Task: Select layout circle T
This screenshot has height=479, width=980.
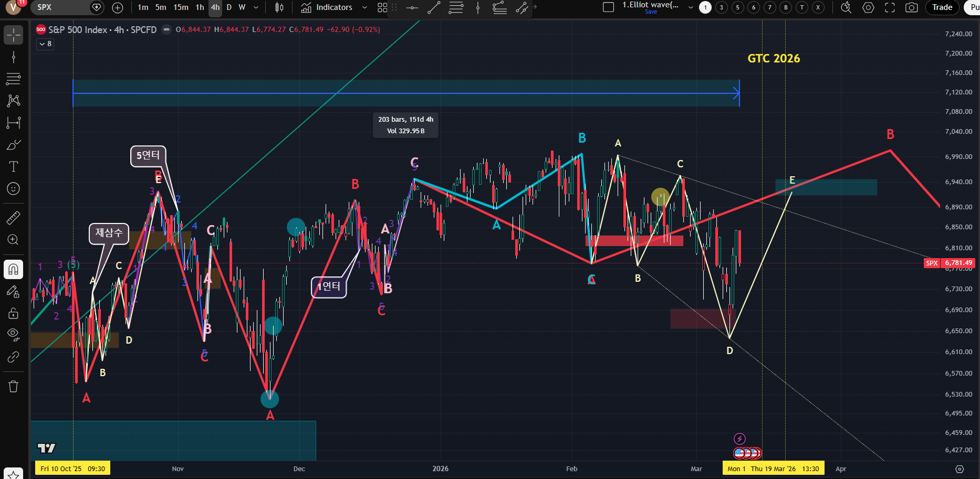Action: click(x=802, y=7)
